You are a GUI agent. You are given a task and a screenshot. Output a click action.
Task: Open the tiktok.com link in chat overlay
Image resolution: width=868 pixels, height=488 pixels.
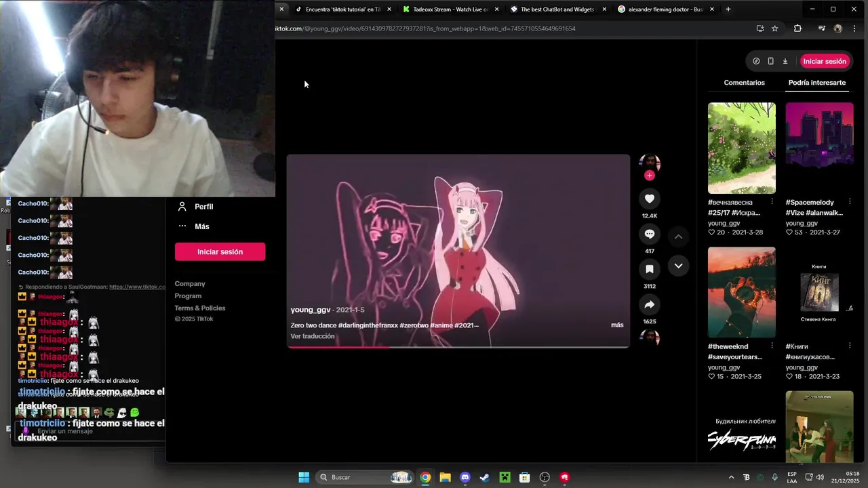[137, 287]
